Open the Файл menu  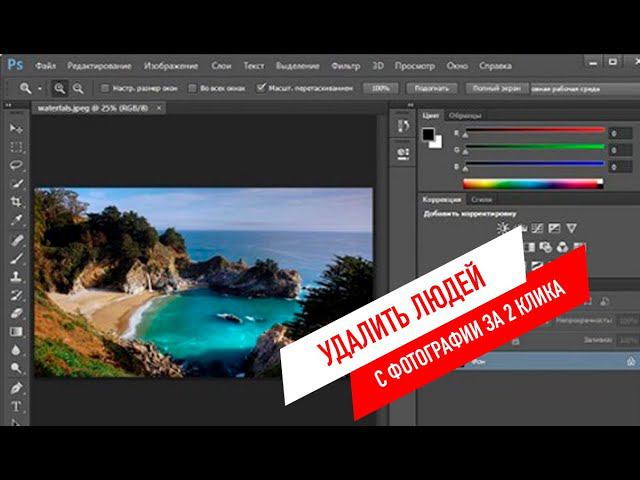[x=45, y=66]
